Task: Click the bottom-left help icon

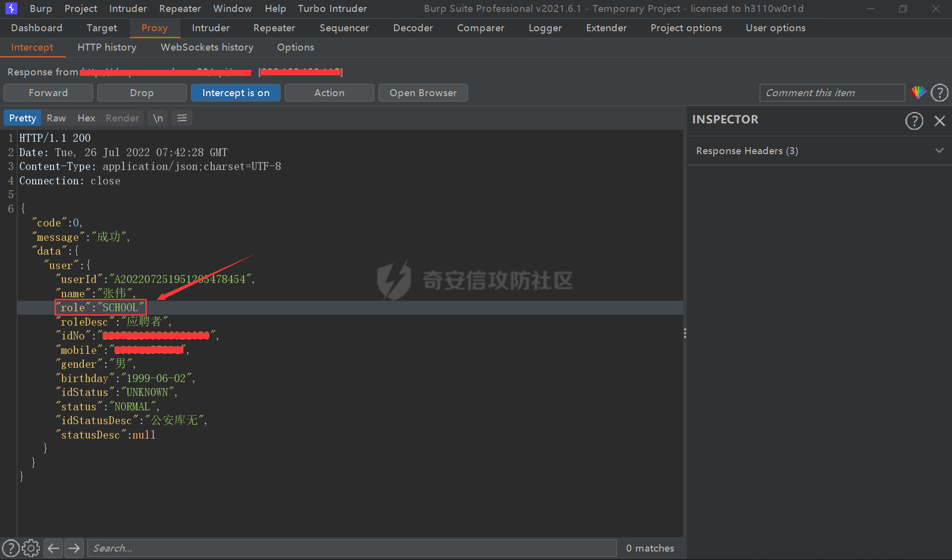Action: (10, 548)
